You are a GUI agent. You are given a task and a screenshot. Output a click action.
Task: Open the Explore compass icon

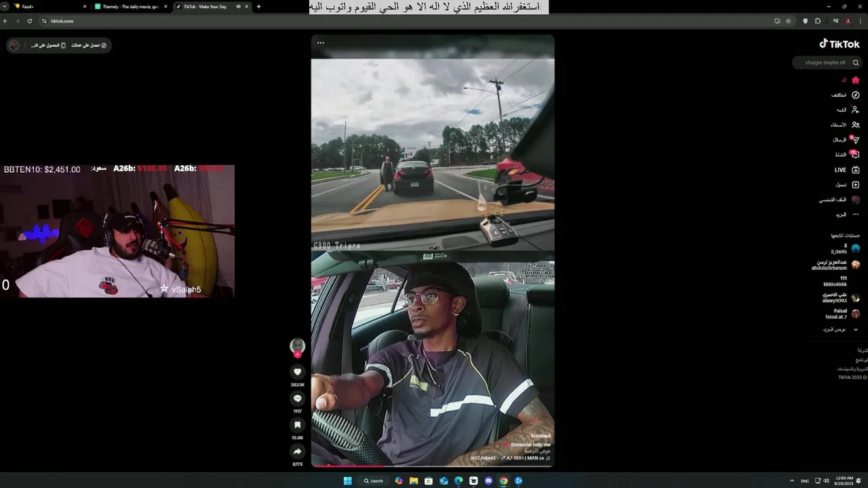coord(856,95)
